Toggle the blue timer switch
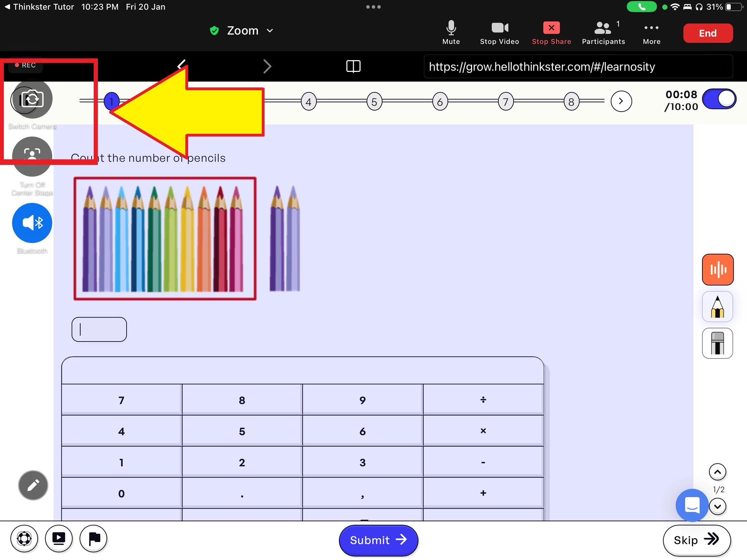Viewport: 747px width, 560px height. coord(719,99)
